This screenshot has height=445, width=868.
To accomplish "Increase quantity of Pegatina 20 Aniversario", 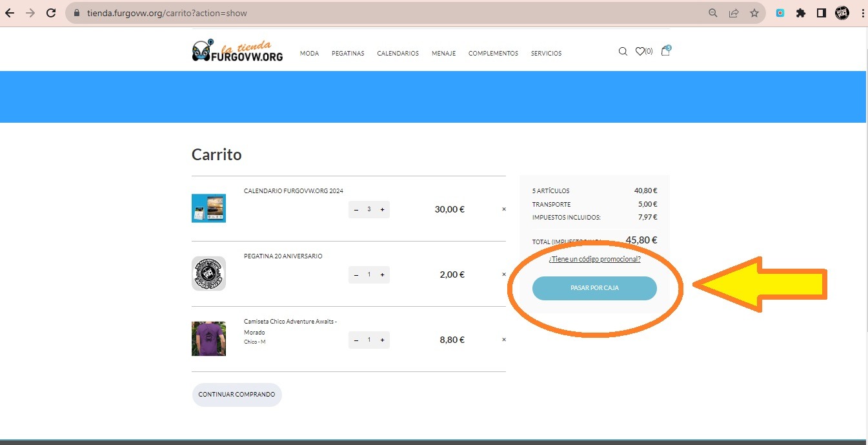I will coord(382,274).
